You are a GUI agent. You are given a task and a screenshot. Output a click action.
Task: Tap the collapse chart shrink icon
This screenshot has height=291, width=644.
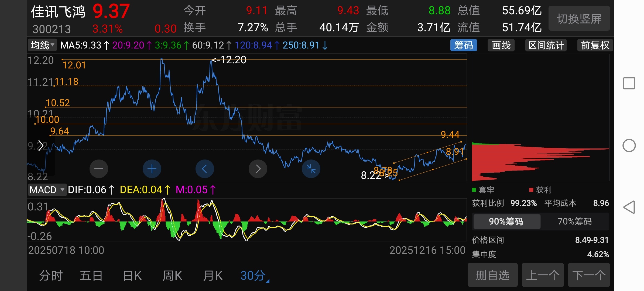pos(311,169)
